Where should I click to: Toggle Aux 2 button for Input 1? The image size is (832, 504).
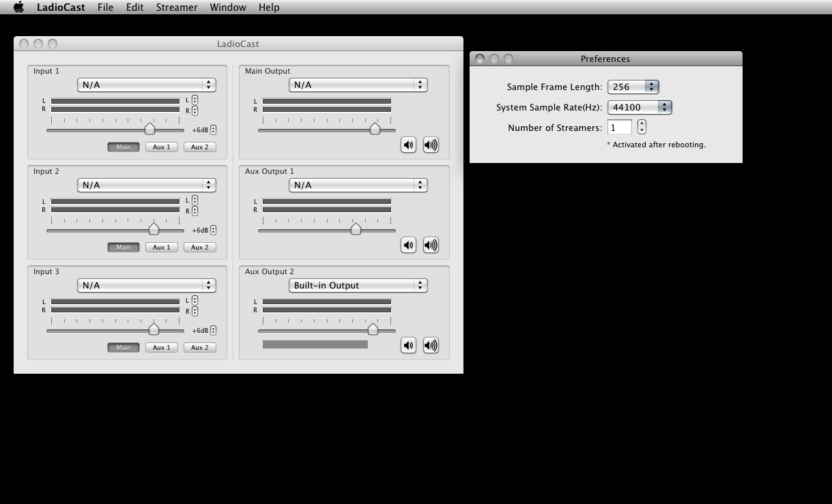coord(199,147)
